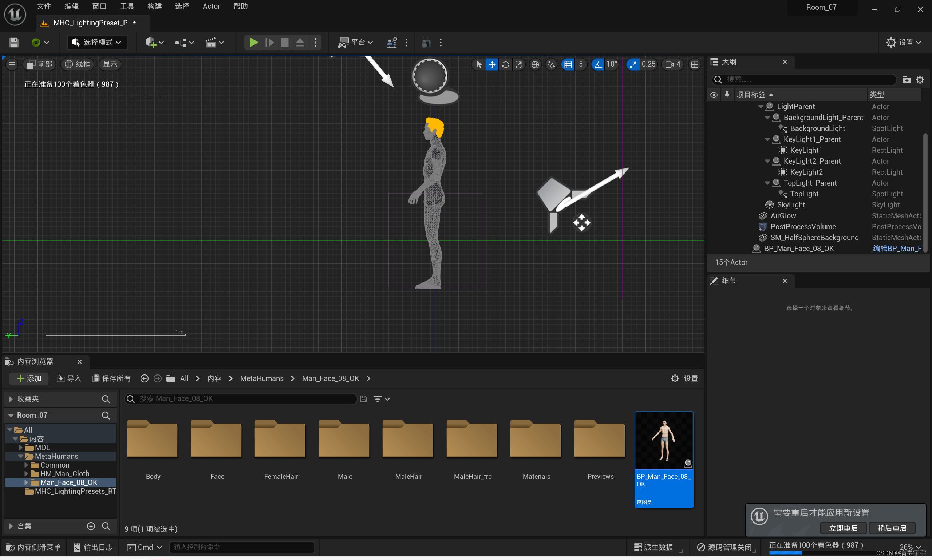932x560 pixels.
Task: Click the 编辑BP_Man_F link
Action: tap(897, 248)
